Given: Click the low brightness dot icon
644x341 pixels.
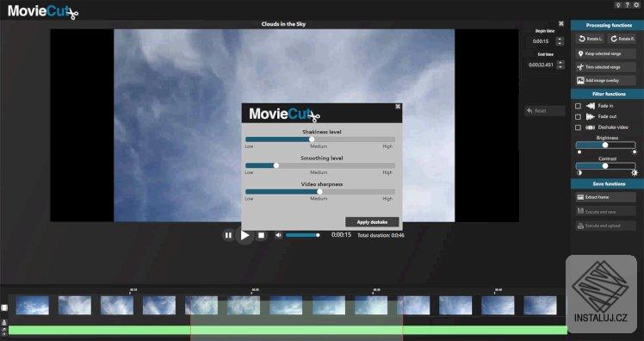Looking at the screenshot, I should click(579, 152).
